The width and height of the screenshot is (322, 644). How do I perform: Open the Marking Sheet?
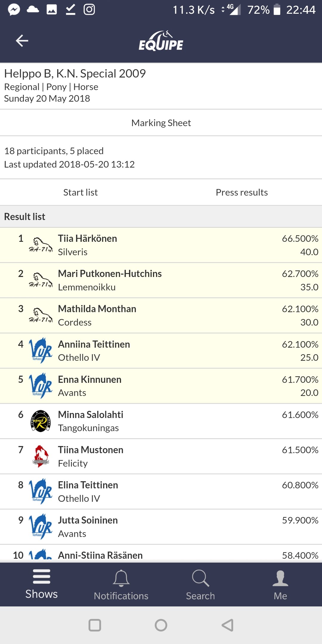click(x=161, y=123)
